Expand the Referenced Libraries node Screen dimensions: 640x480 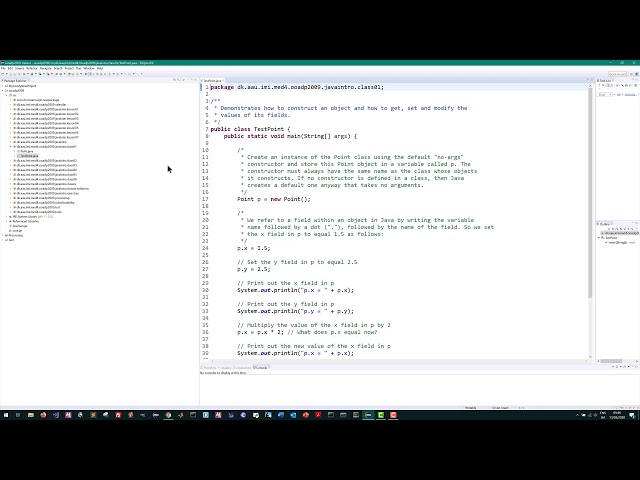pyautogui.click(x=7, y=221)
